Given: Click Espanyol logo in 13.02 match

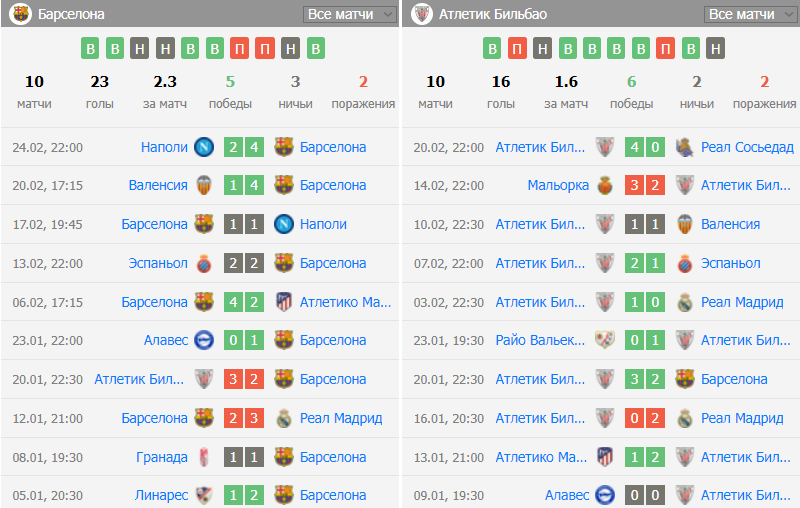Looking at the screenshot, I should 204,263.
